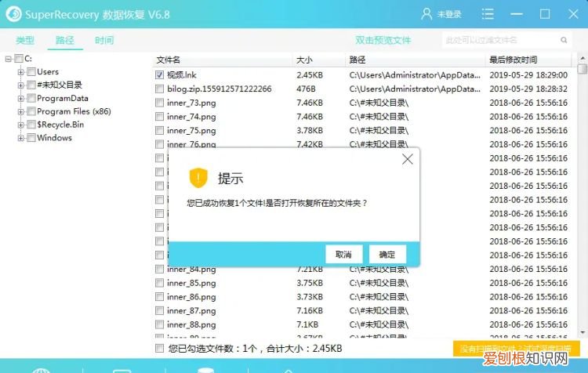Collapse the C: drive tree node
588x373 pixels.
(9, 59)
